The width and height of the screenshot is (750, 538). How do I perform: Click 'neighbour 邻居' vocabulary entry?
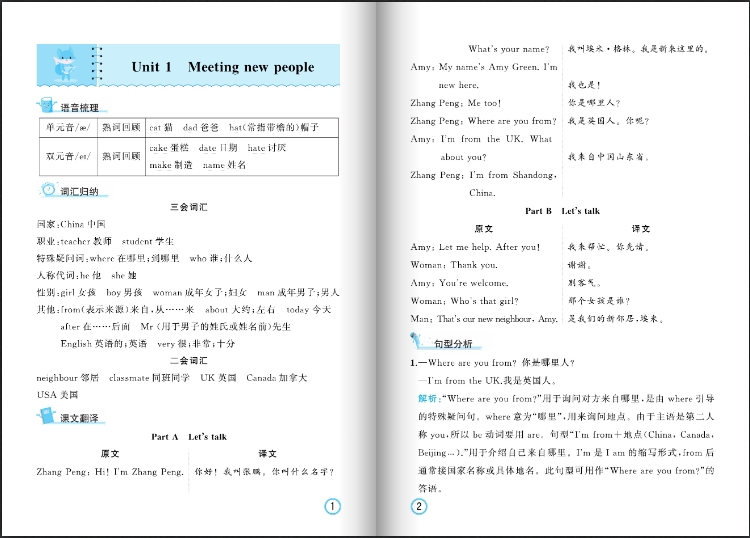[x=67, y=378]
